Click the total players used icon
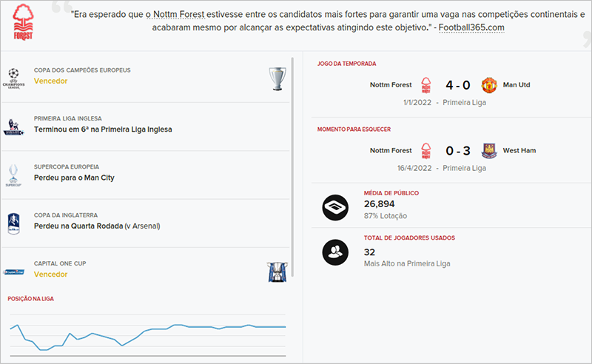This screenshot has width=592, height=364. tap(336, 252)
